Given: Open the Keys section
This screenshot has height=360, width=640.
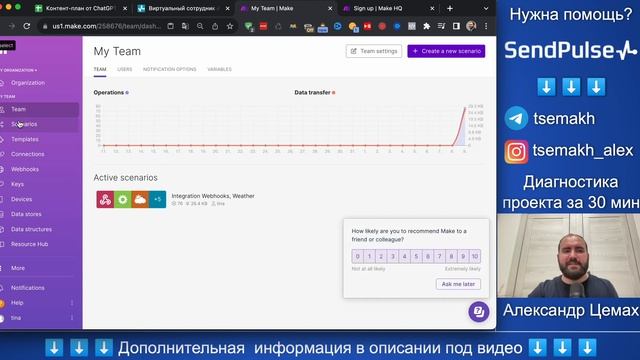Looking at the screenshot, I should point(17,184).
